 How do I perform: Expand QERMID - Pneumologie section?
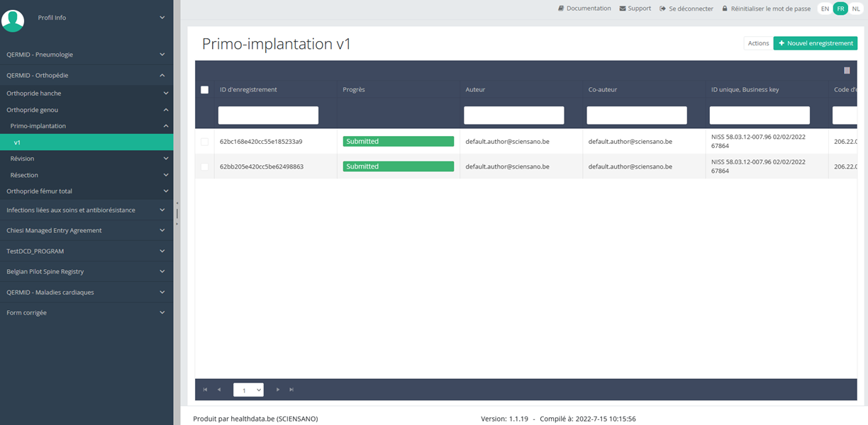87,55
